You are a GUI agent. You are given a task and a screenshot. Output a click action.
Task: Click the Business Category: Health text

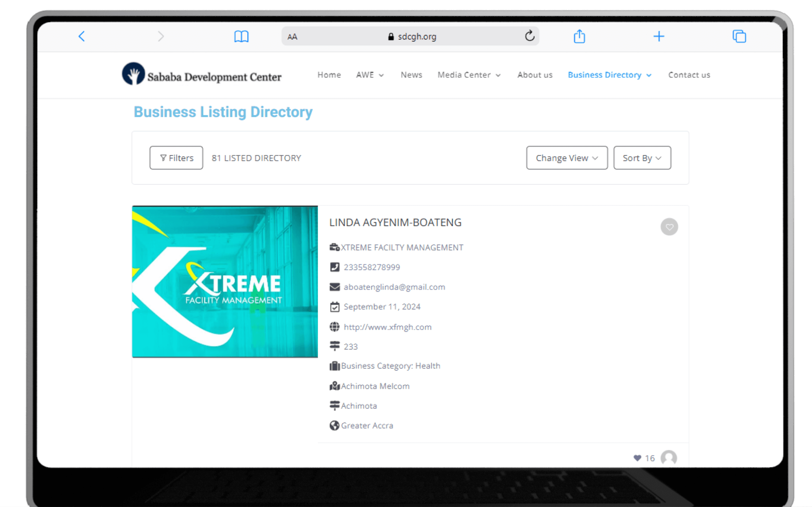click(391, 366)
